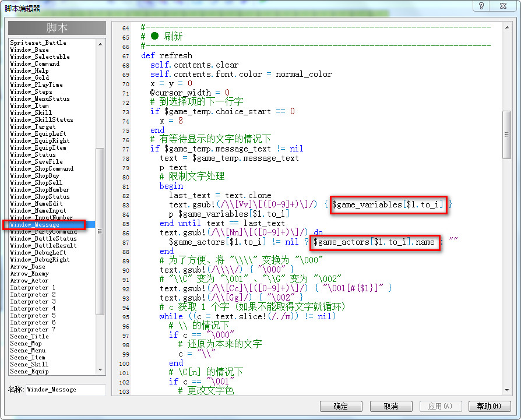Viewport: 521px width, 420px height.
Task: Select Window_EquipLeft script
Action: (38, 133)
